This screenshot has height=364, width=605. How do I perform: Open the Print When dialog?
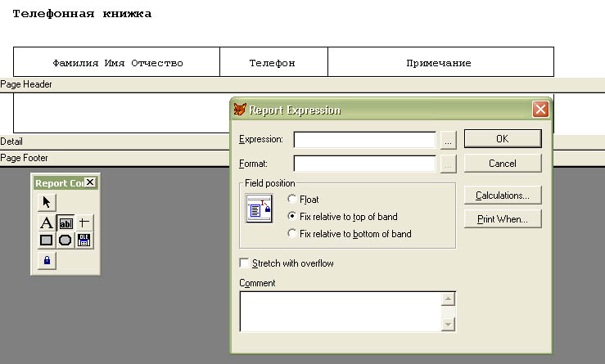click(502, 219)
